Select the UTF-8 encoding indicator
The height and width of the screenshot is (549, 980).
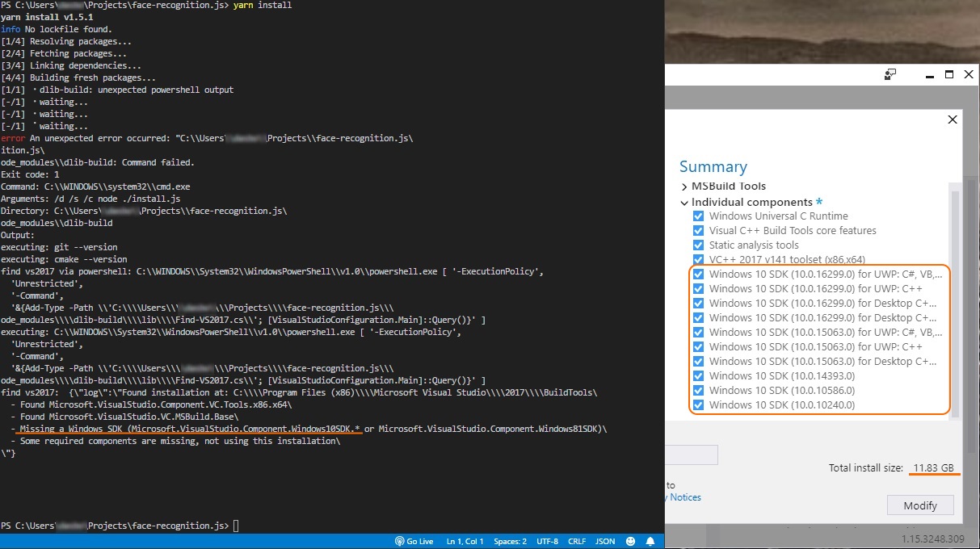[547, 541]
